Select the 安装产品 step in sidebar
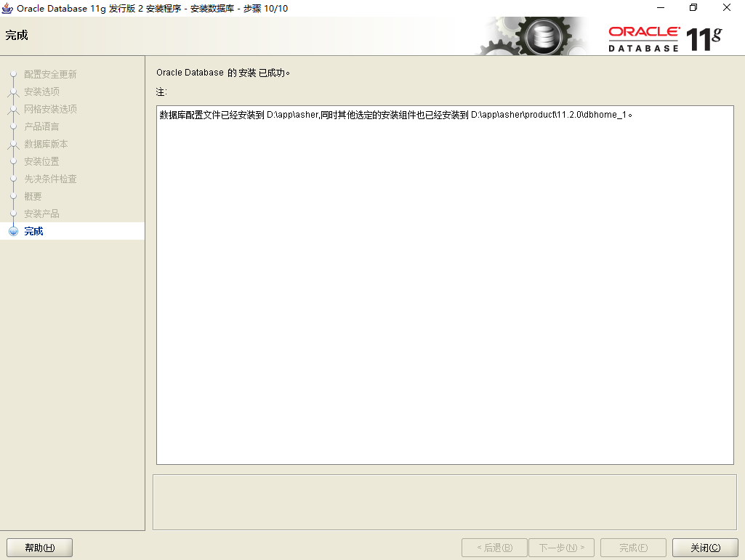This screenshot has width=745, height=560. 41,214
